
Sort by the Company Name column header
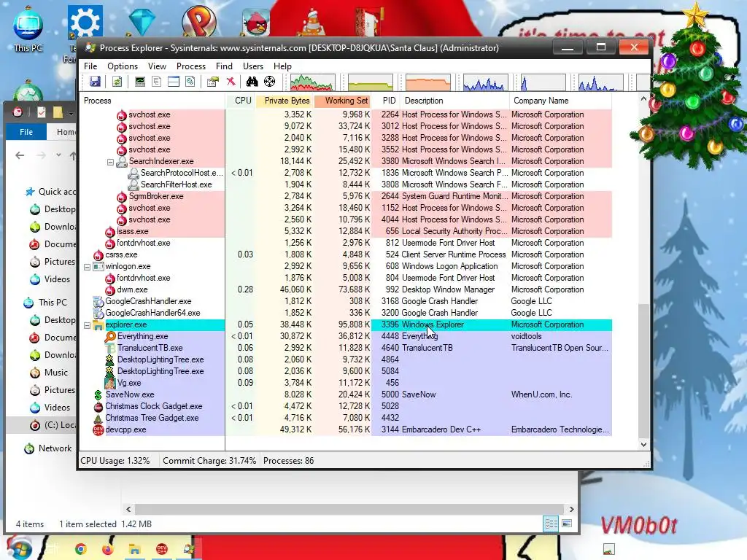pos(560,101)
